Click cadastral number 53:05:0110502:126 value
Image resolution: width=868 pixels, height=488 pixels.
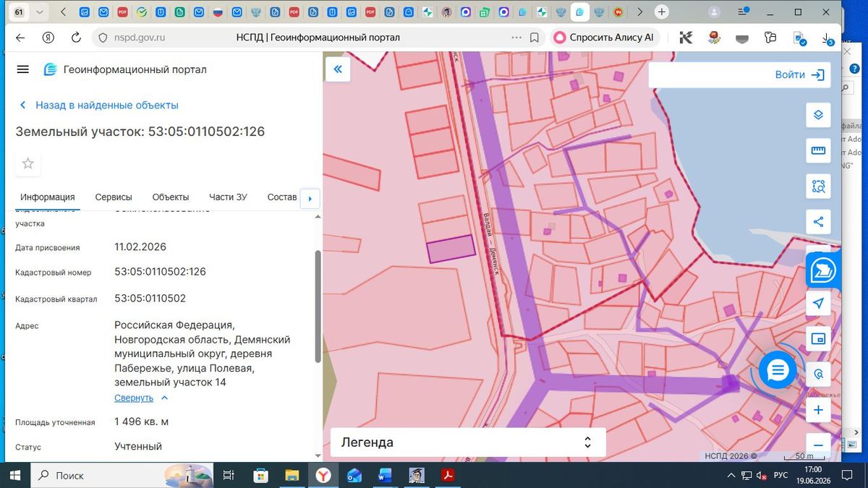point(160,272)
